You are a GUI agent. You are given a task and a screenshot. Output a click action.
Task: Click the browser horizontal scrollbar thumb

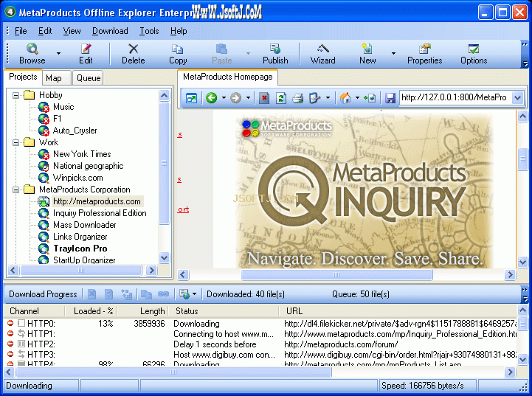point(336,274)
